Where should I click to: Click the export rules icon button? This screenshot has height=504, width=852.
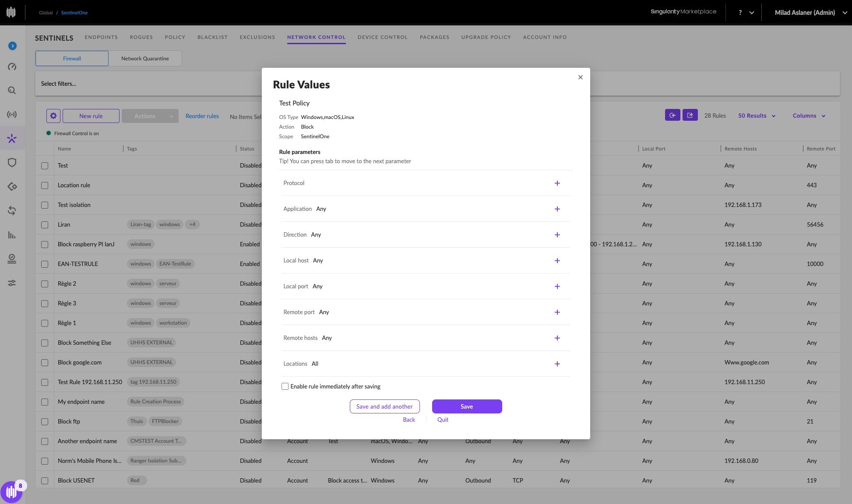[x=690, y=115]
